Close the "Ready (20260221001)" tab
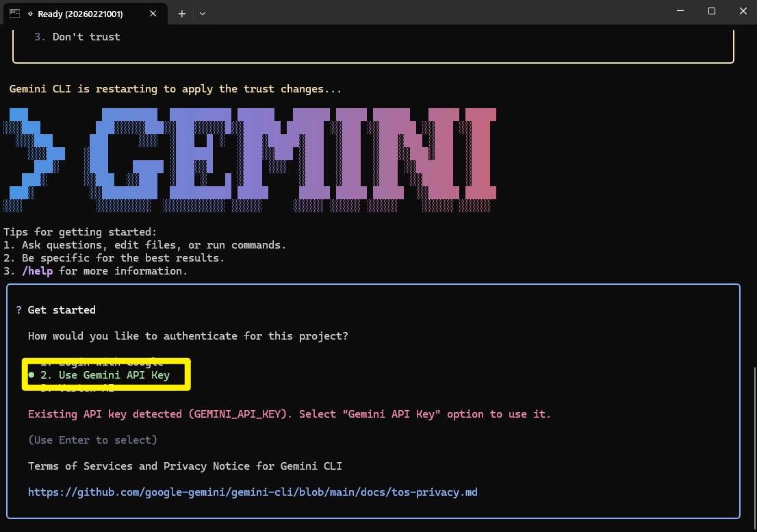This screenshot has height=532, width=757. coord(153,12)
